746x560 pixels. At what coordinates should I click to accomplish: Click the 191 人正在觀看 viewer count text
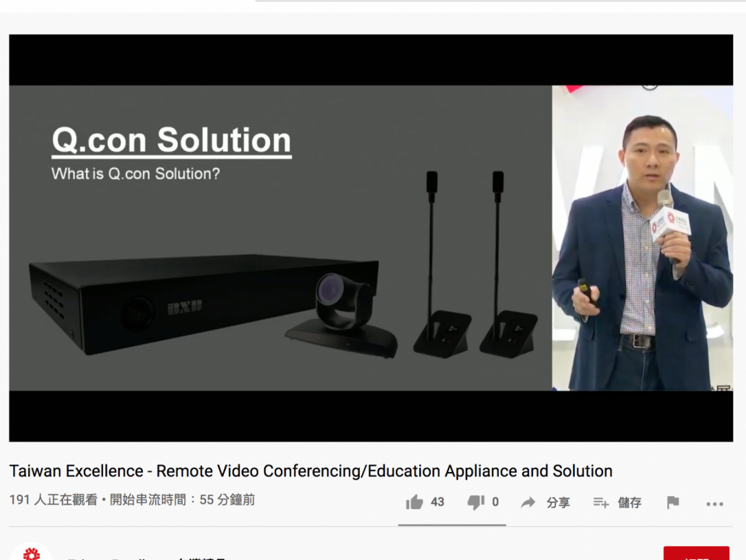[53, 500]
